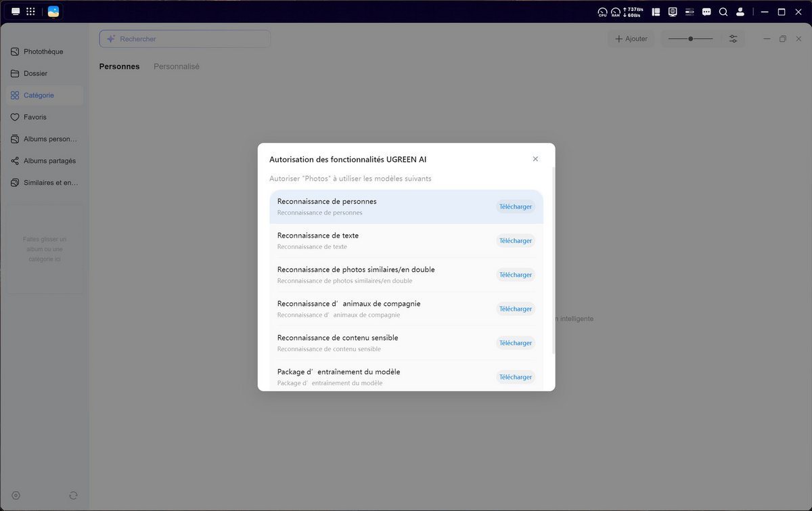Viewport: 812px width, 511px height.
Task: Download the Package d'entraînement du modèle
Action: pos(516,377)
